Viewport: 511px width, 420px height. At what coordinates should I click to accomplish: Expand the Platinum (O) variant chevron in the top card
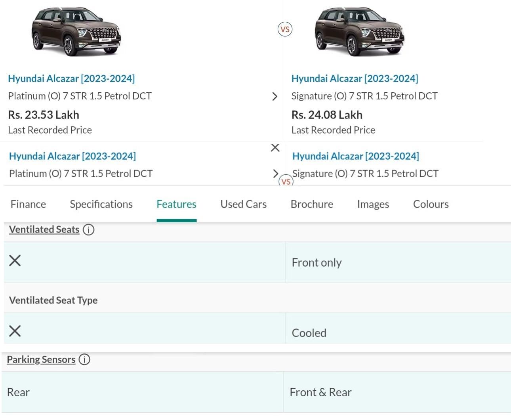coord(275,96)
